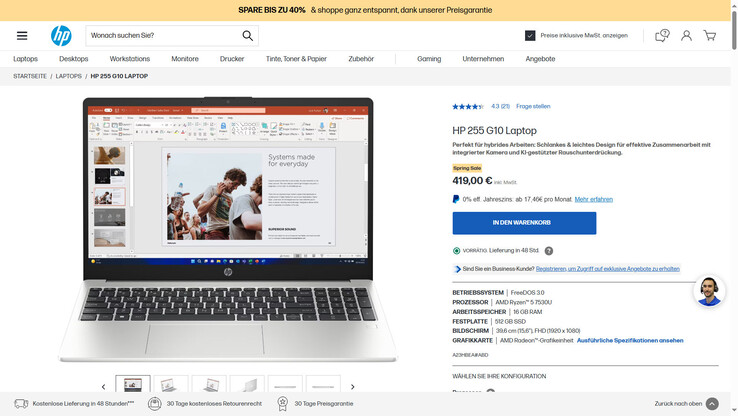The height and width of the screenshot is (416, 738).
Task: Open the Monitore menu
Action: [185, 59]
